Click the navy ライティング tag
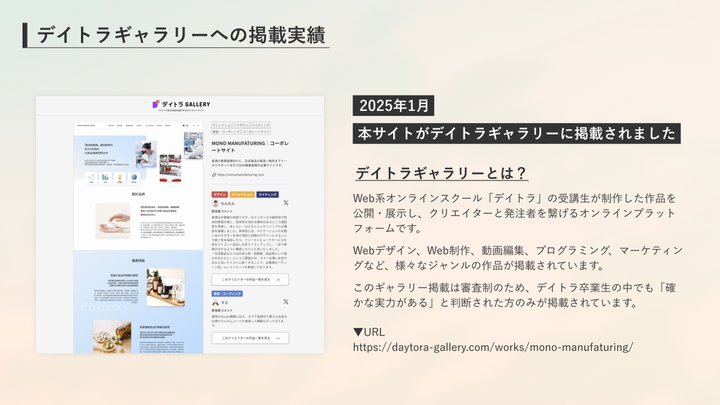 pos(267,195)
